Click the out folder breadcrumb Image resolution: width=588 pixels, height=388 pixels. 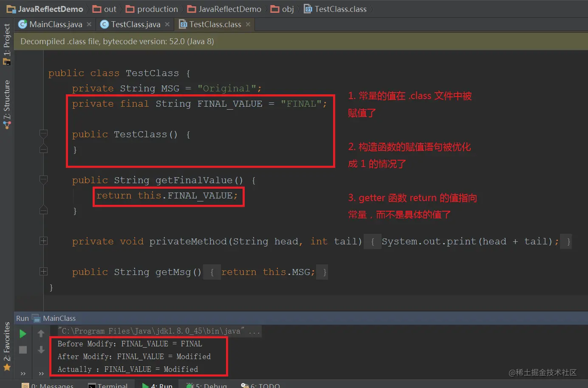(x=105, y=9)
